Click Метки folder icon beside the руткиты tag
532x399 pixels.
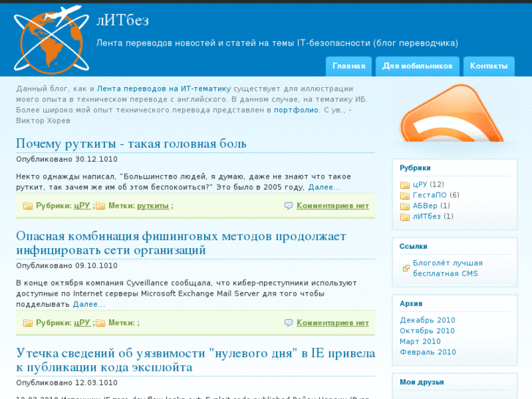pos(100,206)
